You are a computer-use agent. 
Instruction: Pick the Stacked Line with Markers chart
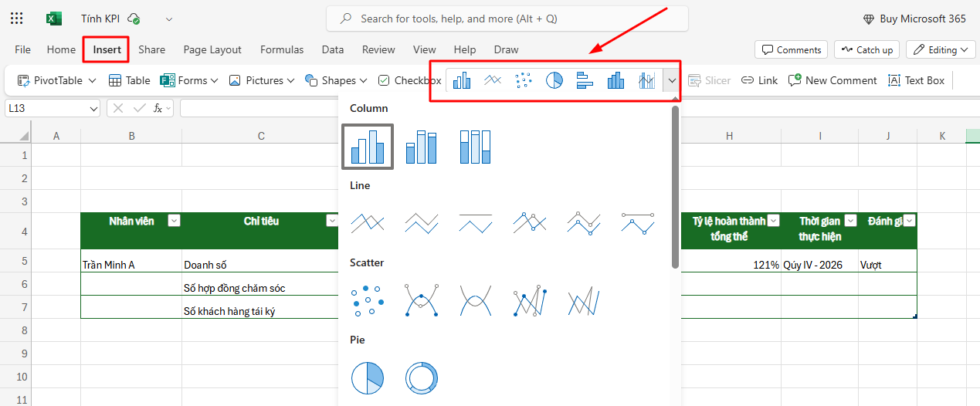pyautogui.click(x=584, y=224)
